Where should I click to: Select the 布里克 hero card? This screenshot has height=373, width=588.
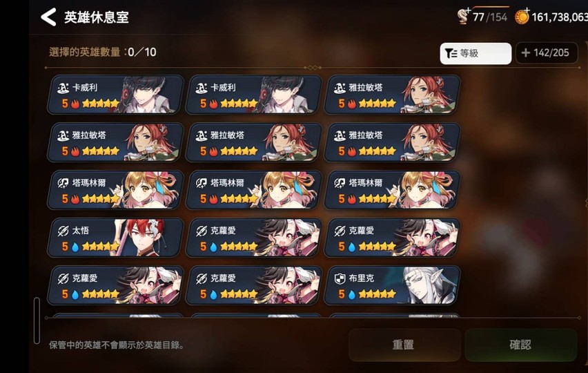pyautogui.click(x=392, y=285)
